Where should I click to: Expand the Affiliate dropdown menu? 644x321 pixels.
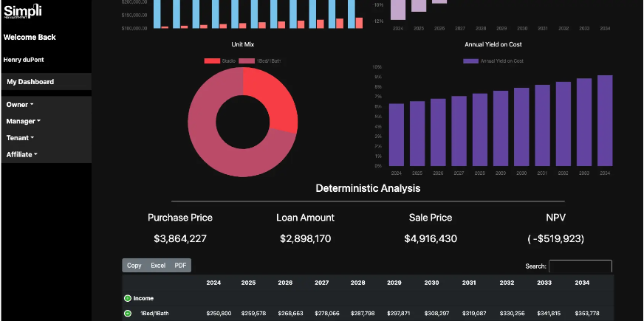(21, 155)
